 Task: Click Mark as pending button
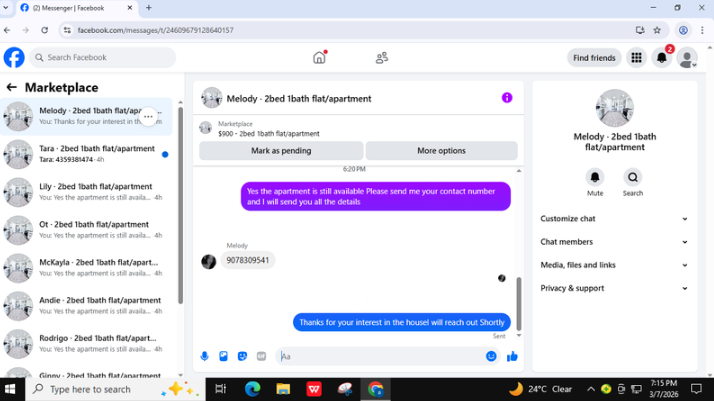[281, 151]
